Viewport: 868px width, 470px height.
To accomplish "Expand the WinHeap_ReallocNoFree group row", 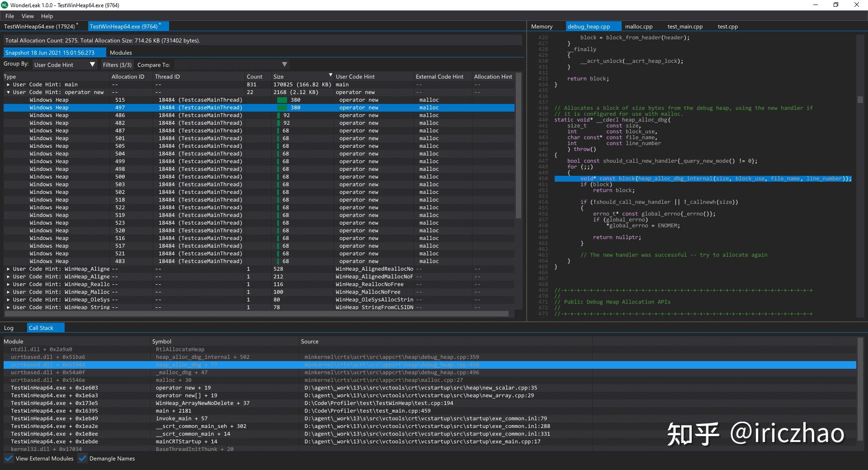I will (x=8, y=284).
